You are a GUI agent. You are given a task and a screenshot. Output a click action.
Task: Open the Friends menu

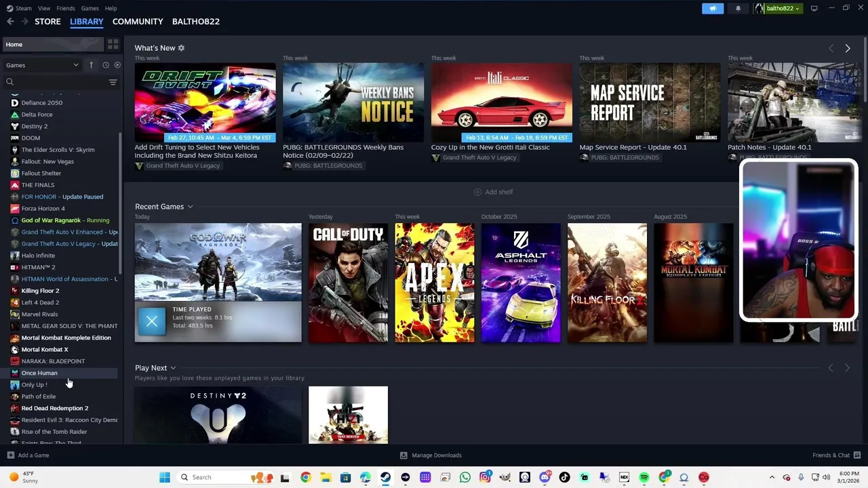point(66,8)
